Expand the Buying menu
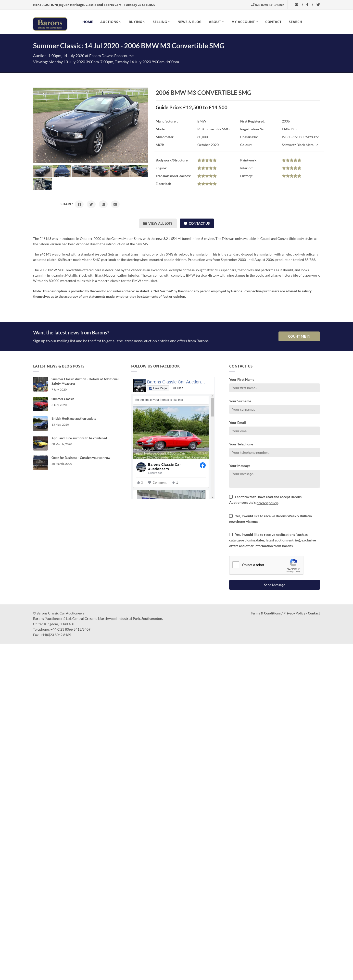The width and height of the screenshot is (353, 980). (x=137, y=22)
